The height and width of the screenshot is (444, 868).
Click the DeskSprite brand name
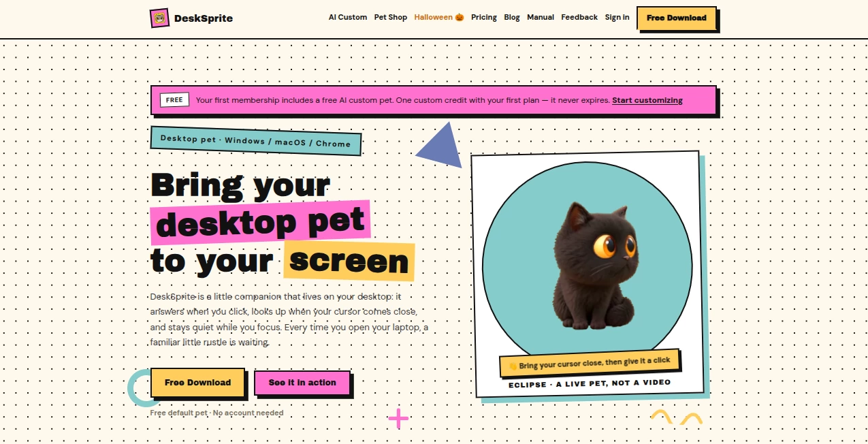(204, 18)
